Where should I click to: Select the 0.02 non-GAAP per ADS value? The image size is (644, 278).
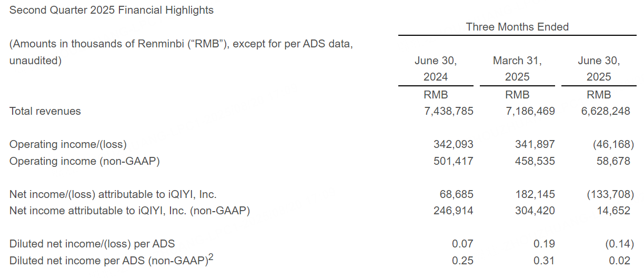pos(619,261)
